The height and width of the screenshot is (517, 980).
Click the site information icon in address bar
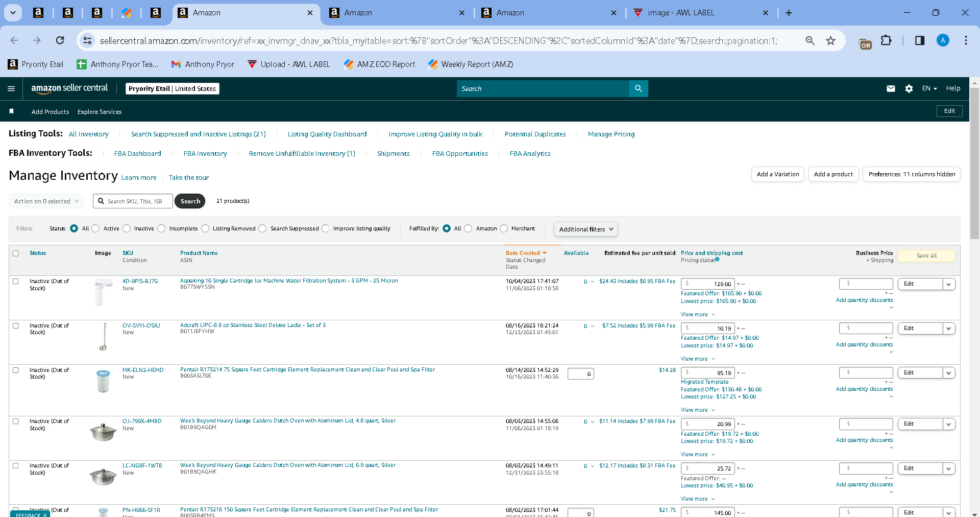click(87, 40)
